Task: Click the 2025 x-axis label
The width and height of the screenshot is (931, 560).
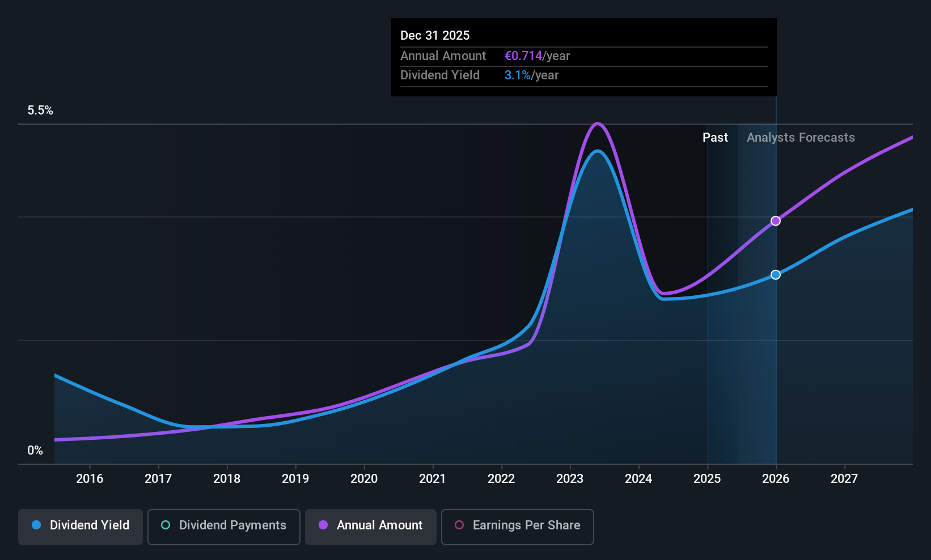Action: [707, 479]
